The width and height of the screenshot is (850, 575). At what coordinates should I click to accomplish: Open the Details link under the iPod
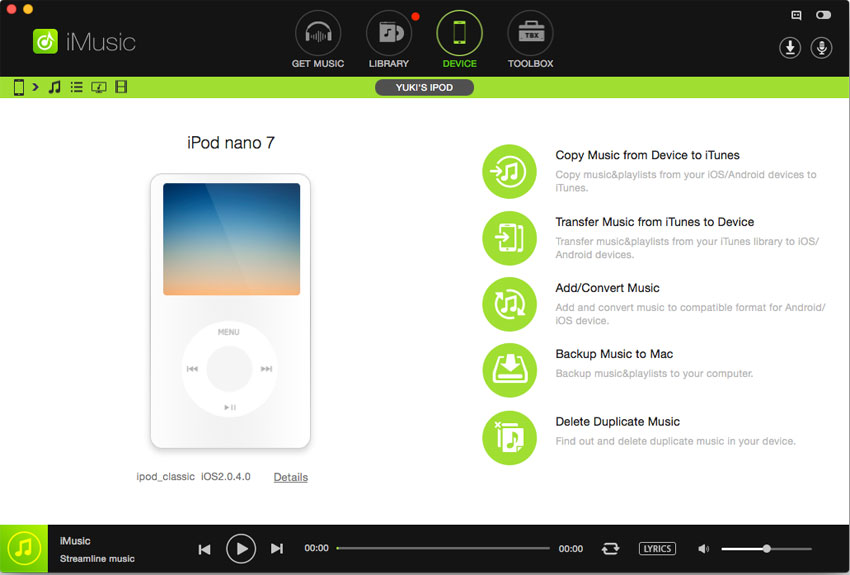pos(291,477)
